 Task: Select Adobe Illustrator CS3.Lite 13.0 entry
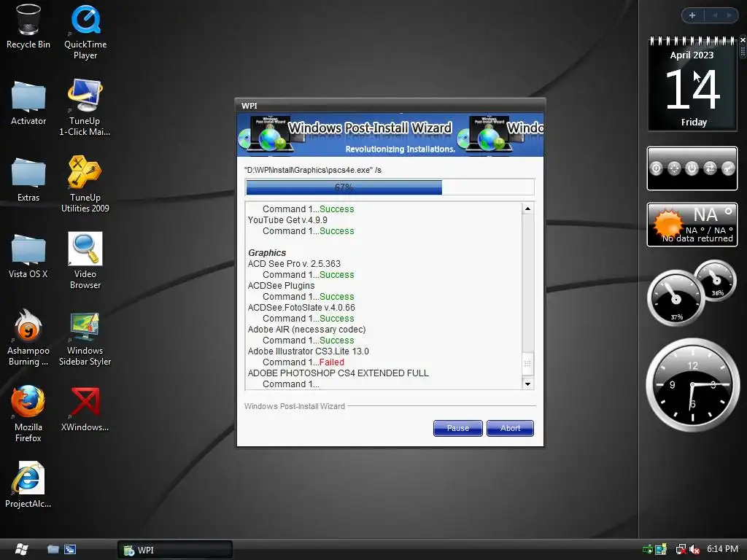[x=308, y=351]
